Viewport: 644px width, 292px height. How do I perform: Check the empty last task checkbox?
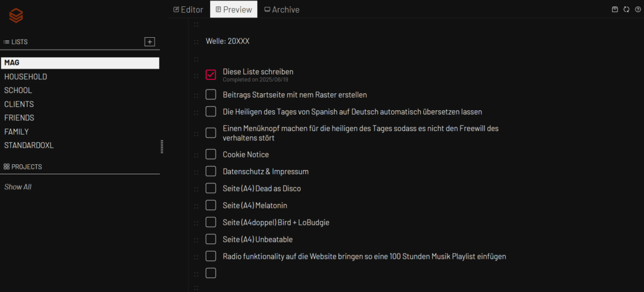coord(211,273)
